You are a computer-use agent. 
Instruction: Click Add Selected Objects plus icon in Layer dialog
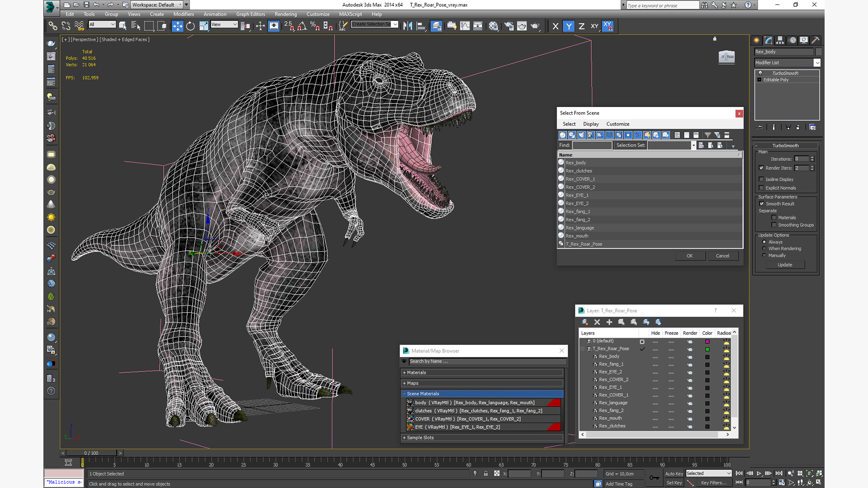[x=609, y=322]
